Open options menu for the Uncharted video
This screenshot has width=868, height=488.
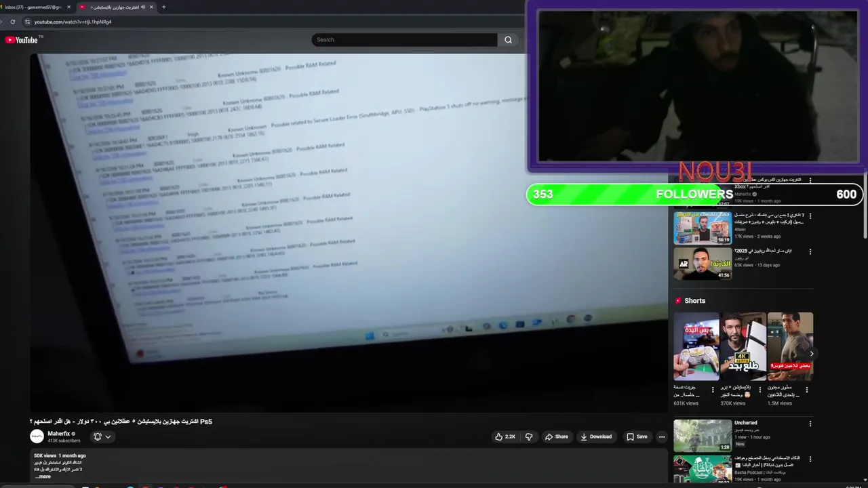pyautogui.click(x=810, y=423)
